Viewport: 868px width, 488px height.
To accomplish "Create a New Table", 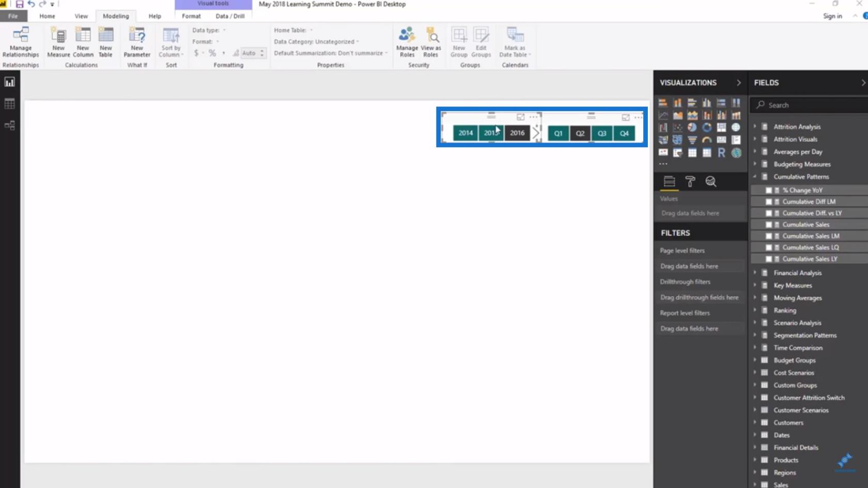I will [x=105, y=42].
